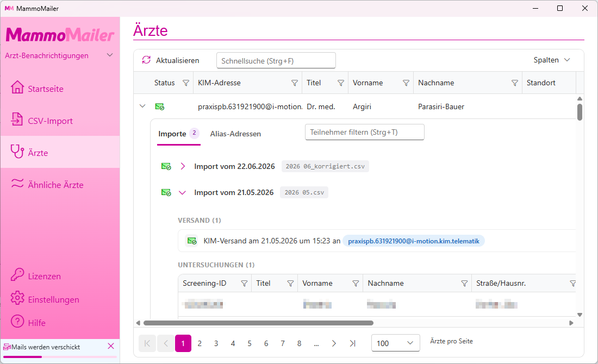Image resolution: width=598 pixels, height=364 pixels.
Task: Filter the doctor Vorname column
Action: [x=406, y=83]
